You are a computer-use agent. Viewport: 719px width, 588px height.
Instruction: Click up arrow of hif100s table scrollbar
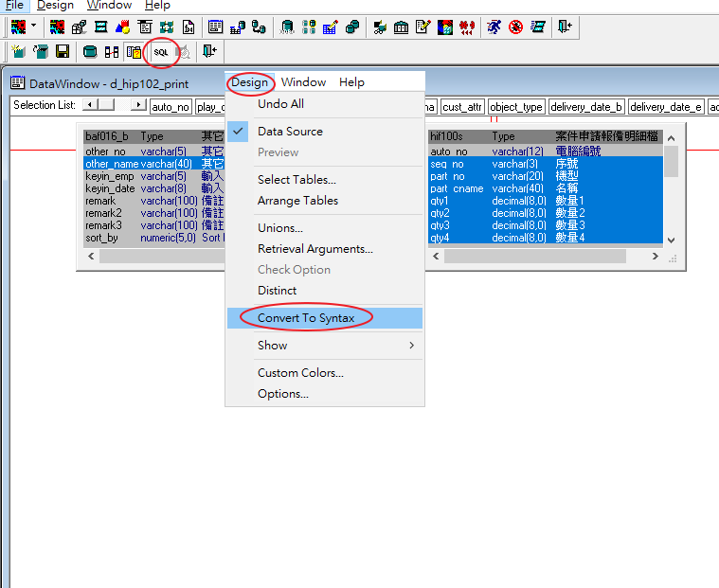pos(671,138)
